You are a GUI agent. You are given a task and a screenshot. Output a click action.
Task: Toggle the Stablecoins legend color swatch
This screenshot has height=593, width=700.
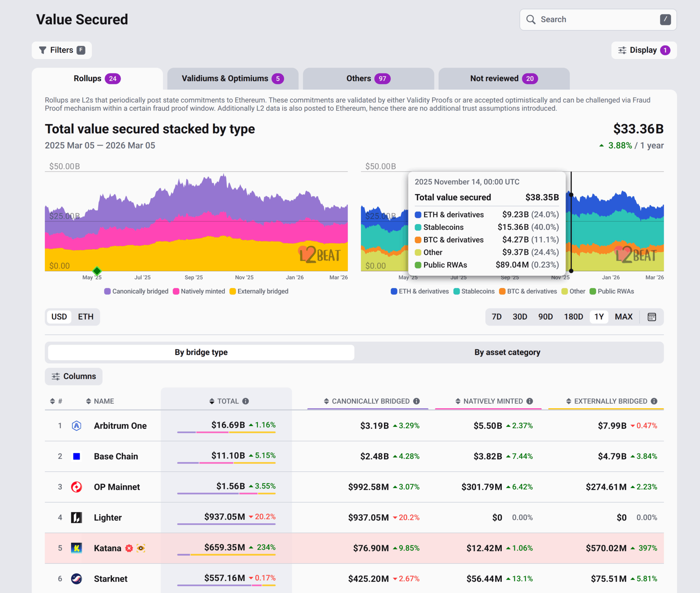(x=456, y=291)
